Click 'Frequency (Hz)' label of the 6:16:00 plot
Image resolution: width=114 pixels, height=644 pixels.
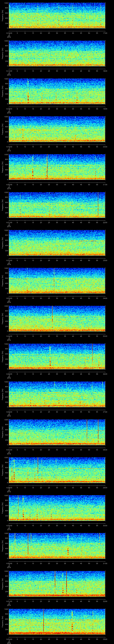[x=3, y=16]
